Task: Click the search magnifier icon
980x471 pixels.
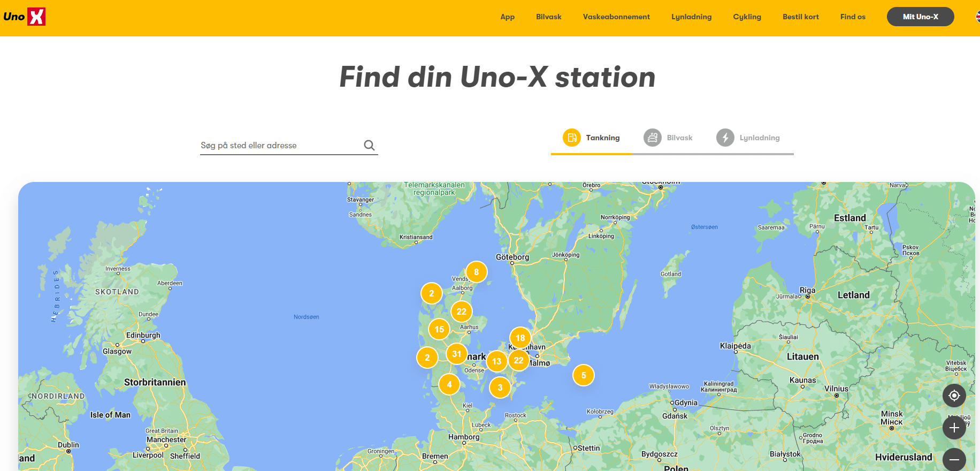Action: point(369,145)
